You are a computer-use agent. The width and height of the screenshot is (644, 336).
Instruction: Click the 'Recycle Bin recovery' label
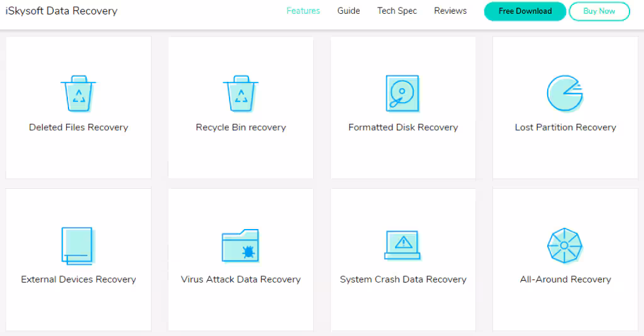(x=241, y=127)
